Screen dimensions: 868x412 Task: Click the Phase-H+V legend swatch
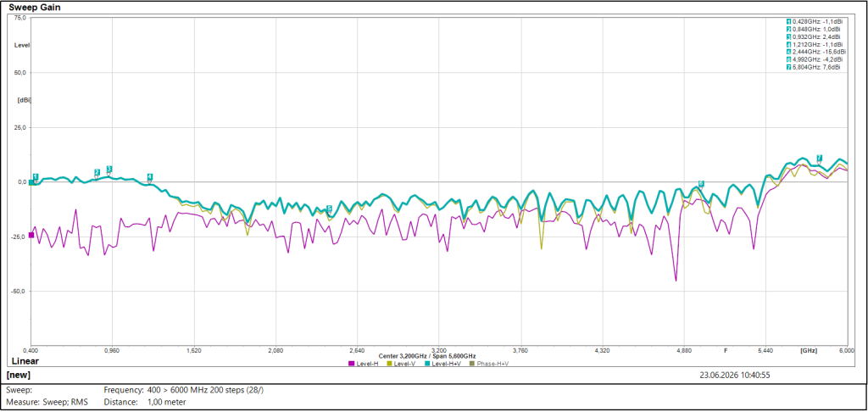tap(472, 364)
